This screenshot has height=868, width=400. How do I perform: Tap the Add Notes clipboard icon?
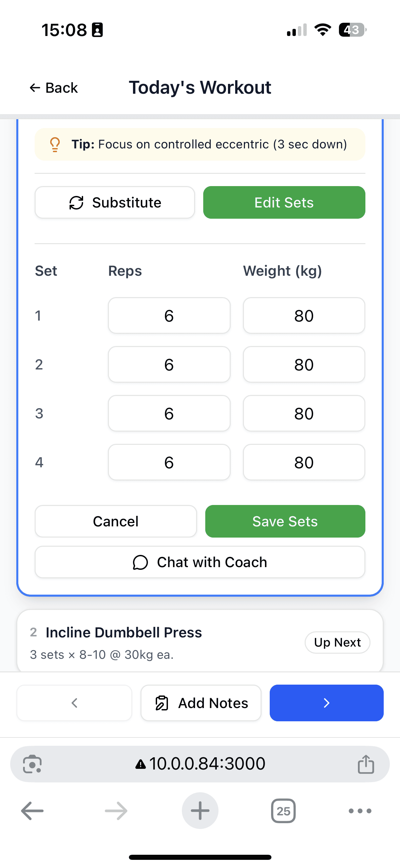pyautogui.click(x=162, y=703)
